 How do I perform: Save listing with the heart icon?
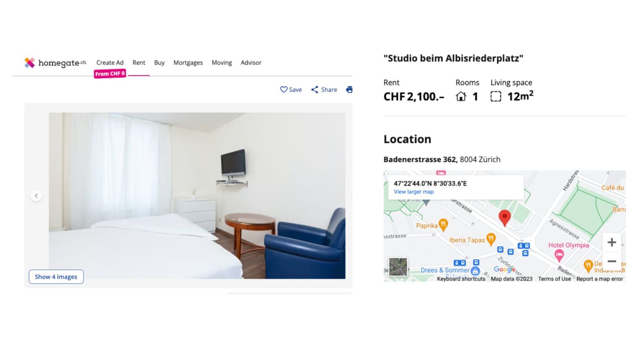pyautogui.click(x=291, y=90)
